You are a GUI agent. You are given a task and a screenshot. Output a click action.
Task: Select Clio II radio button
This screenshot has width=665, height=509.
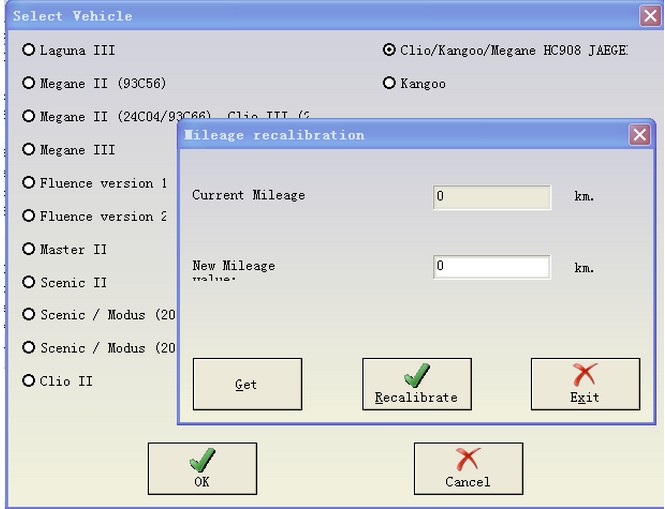29,380
